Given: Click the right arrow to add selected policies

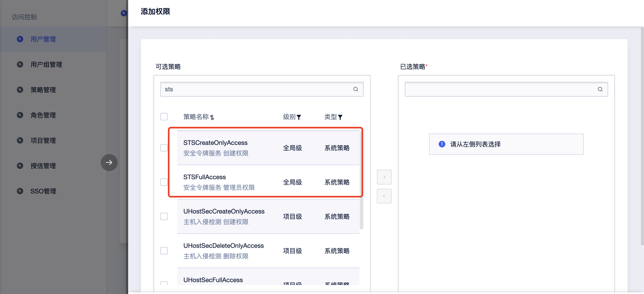Looking at the screenshot, I should pyautogui.click(x=384, y=177).
